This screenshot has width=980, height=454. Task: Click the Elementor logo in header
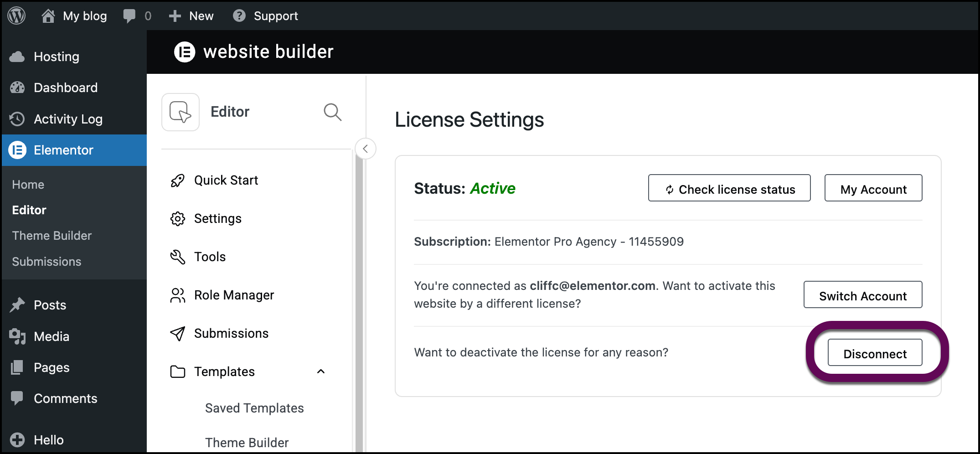click(x=185, y=52)
